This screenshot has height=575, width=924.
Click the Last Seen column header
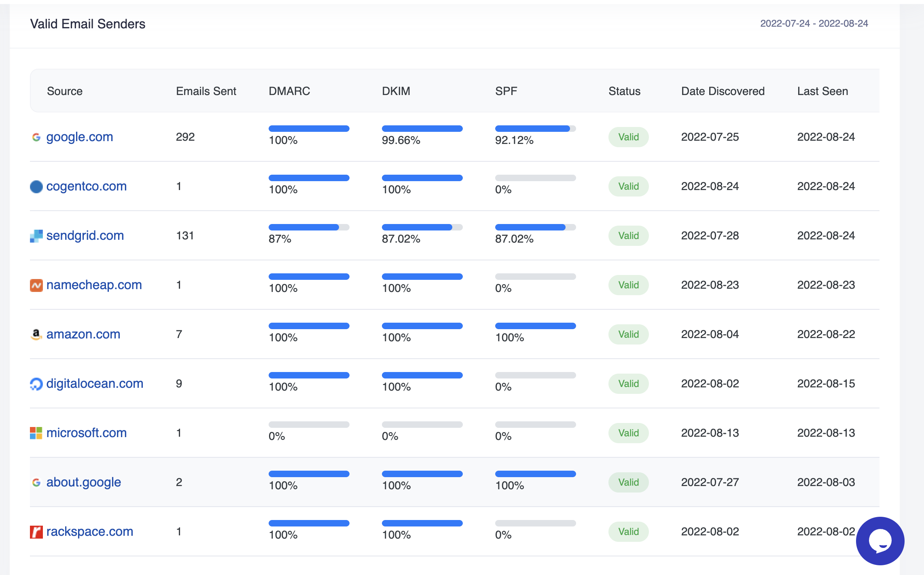(x=822, y=91)
